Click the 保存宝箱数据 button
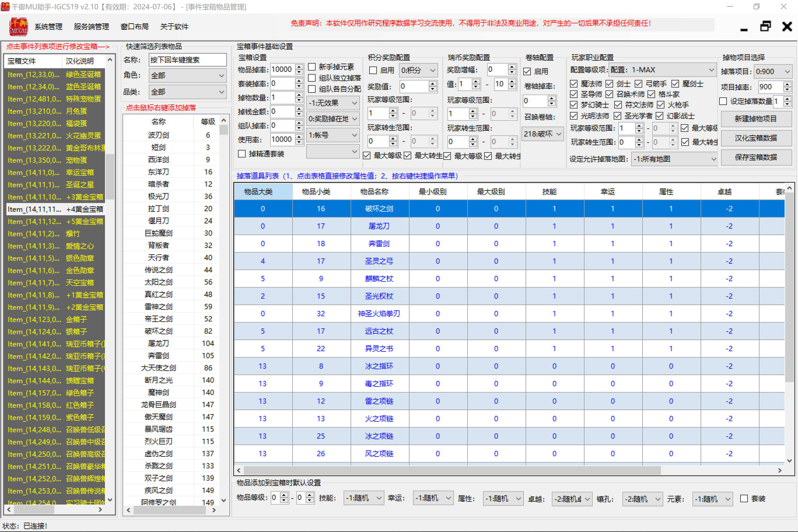 pyautogui.click(x=756, y=157)
